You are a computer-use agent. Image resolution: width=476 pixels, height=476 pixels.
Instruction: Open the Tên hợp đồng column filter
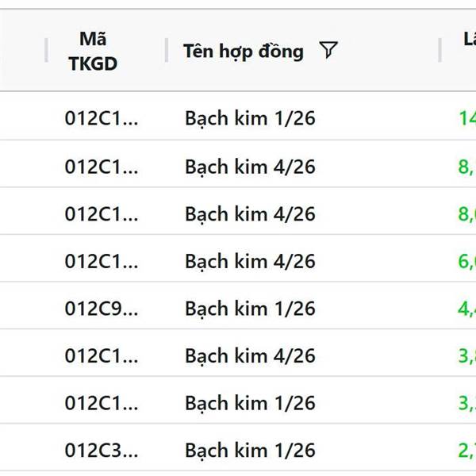[328, 51]
